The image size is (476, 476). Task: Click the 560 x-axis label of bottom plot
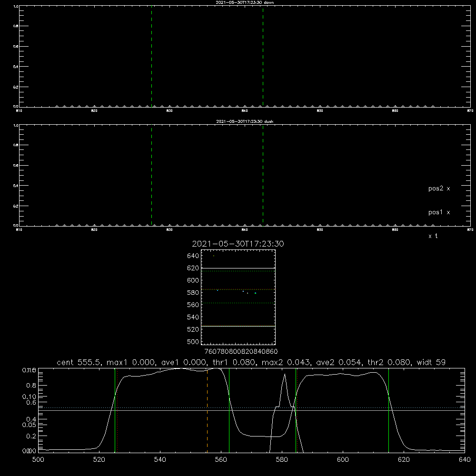[221, 460]
